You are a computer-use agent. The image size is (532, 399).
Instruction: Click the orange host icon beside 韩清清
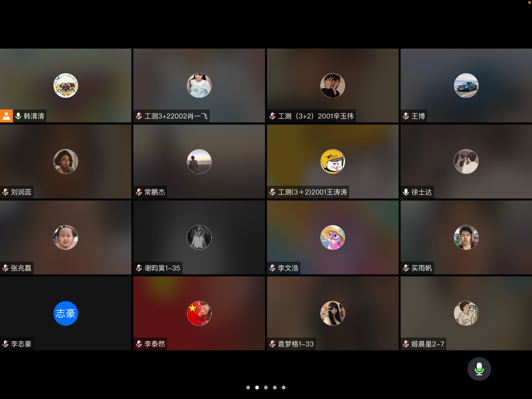coord(6,116)
